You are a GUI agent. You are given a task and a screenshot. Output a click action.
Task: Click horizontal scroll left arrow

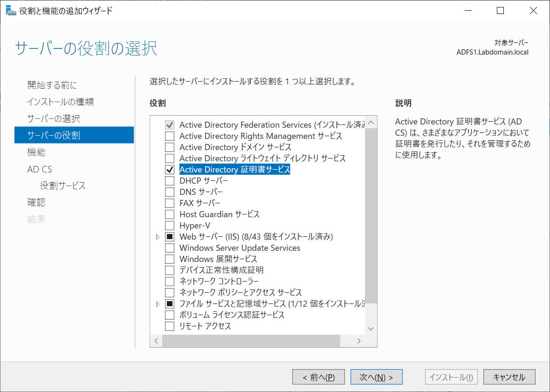tap(156, 341)
